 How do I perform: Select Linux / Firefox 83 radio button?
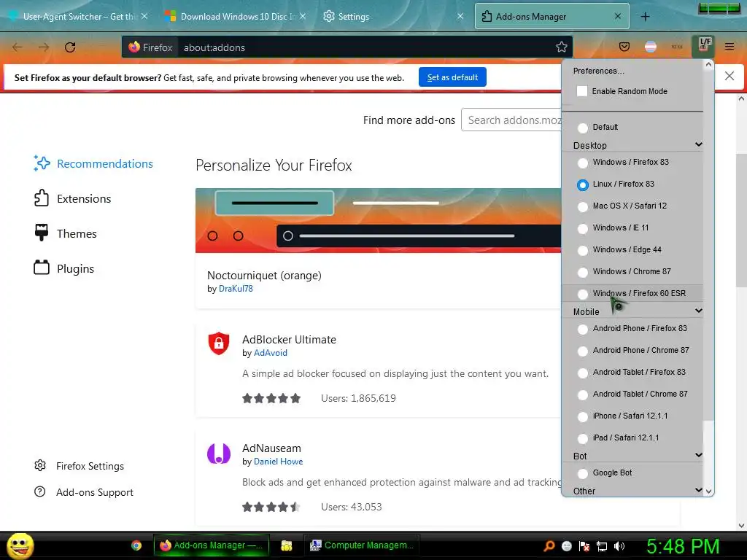pos(582,184)
